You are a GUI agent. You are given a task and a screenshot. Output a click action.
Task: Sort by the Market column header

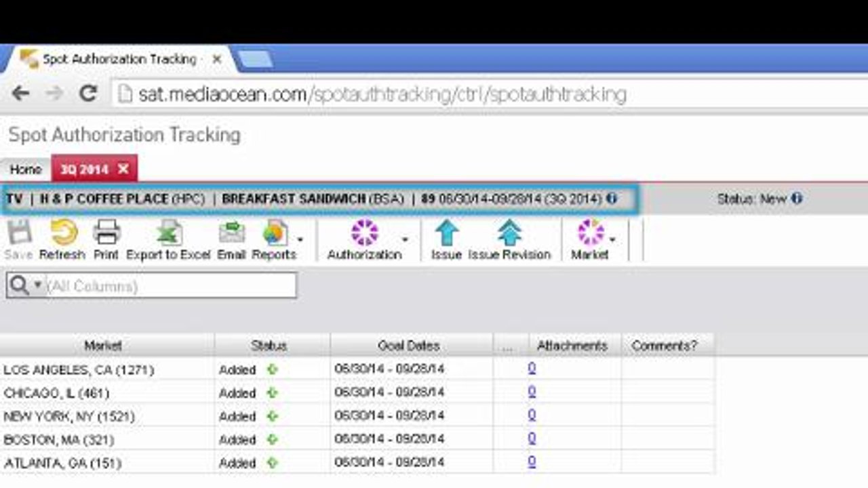point(107,346)
